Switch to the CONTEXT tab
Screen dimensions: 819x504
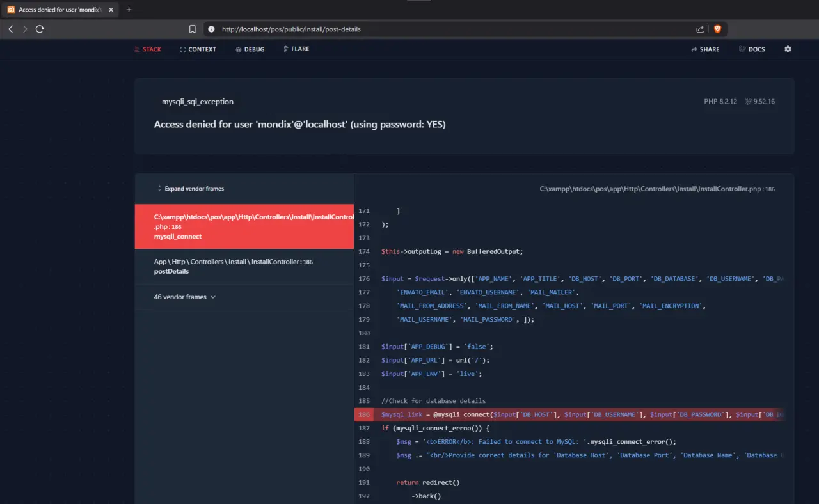[198, 49]
